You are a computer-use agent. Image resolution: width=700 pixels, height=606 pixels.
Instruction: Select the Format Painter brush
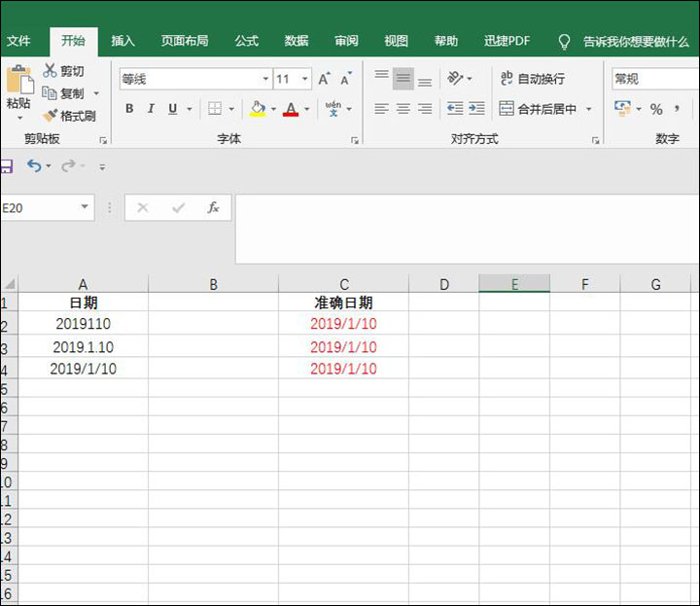click(x=50, y=116)
